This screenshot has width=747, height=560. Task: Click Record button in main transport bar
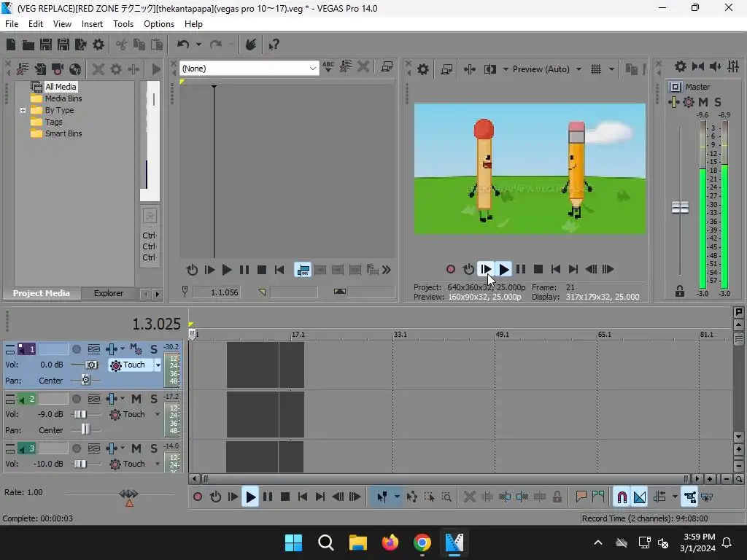(x=198, y=497)
